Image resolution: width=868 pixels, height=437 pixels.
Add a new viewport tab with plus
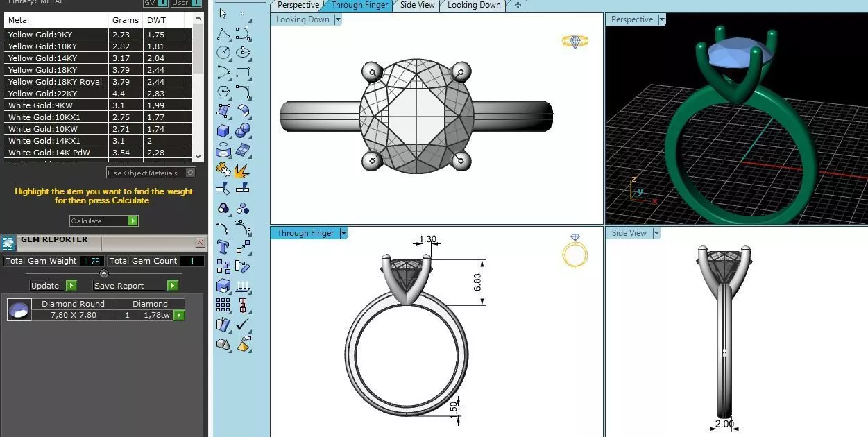point(518,5)
